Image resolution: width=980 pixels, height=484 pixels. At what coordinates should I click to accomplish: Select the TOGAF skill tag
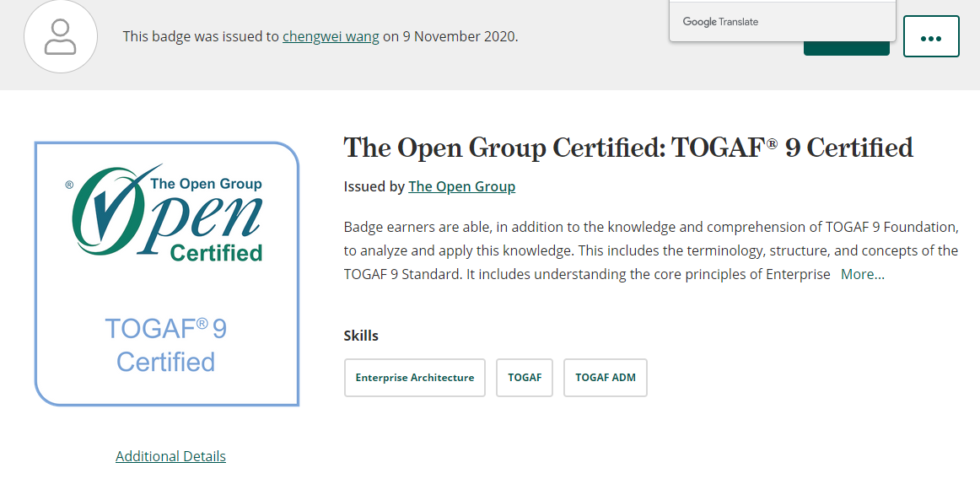point(525,377)
